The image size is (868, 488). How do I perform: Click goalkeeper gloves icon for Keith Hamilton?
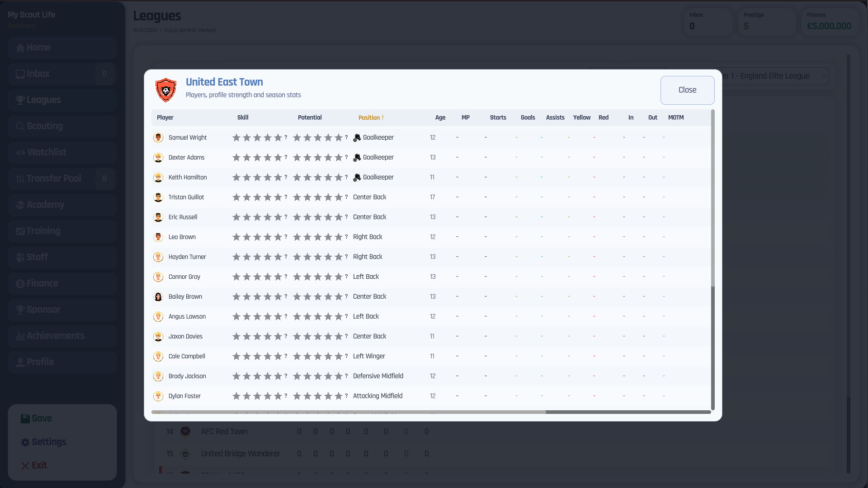357,178
